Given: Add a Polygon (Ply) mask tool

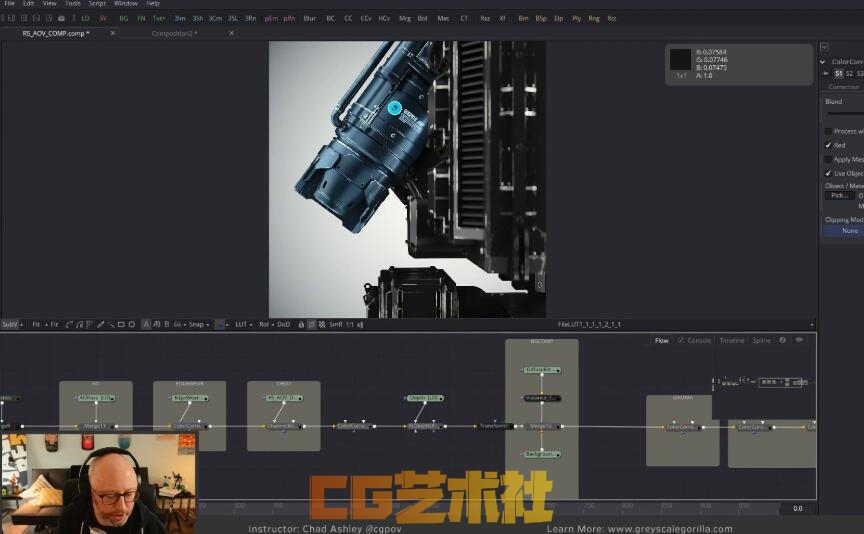Looking at the screenshot, I should pos(576,18).
